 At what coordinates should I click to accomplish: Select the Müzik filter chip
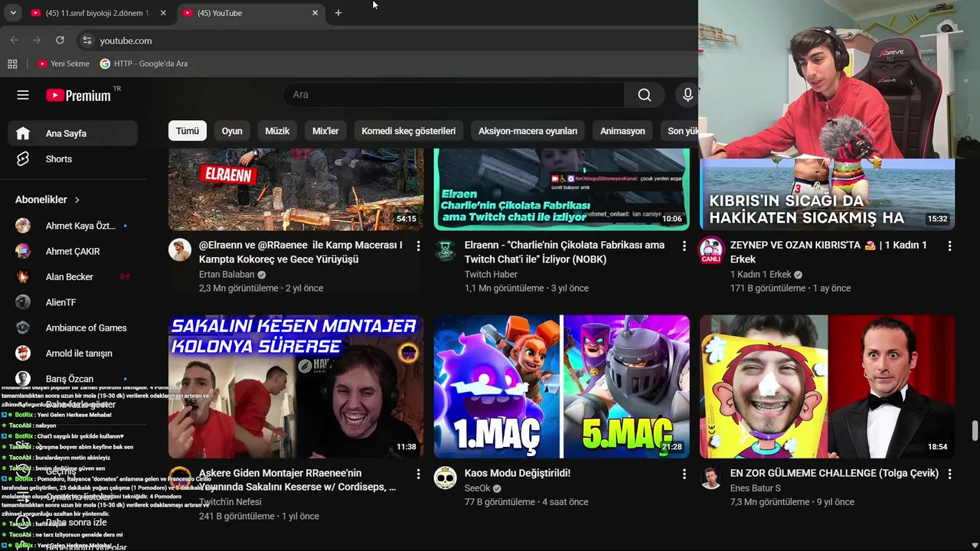(x=277, y=131)
